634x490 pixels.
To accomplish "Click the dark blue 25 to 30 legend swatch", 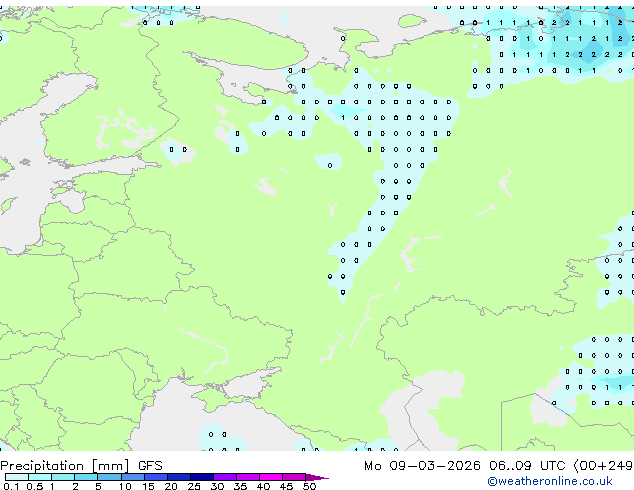I will (x=201, y=477).
